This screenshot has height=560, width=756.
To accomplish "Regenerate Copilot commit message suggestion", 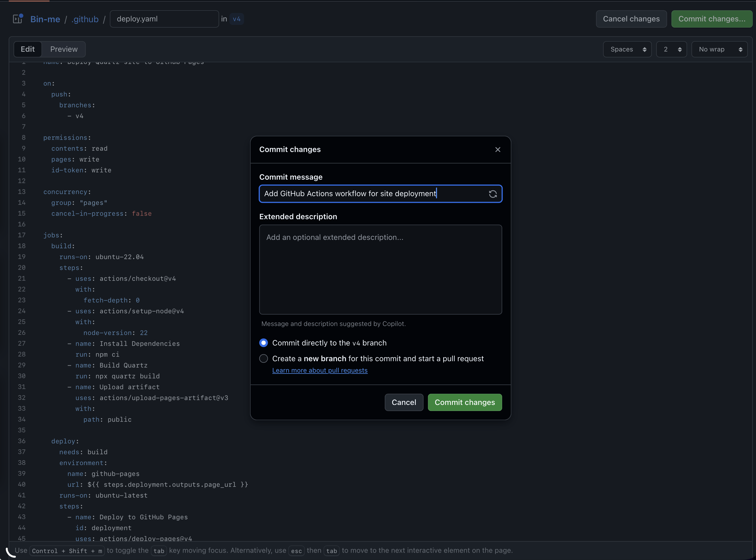I will point(492,194).
